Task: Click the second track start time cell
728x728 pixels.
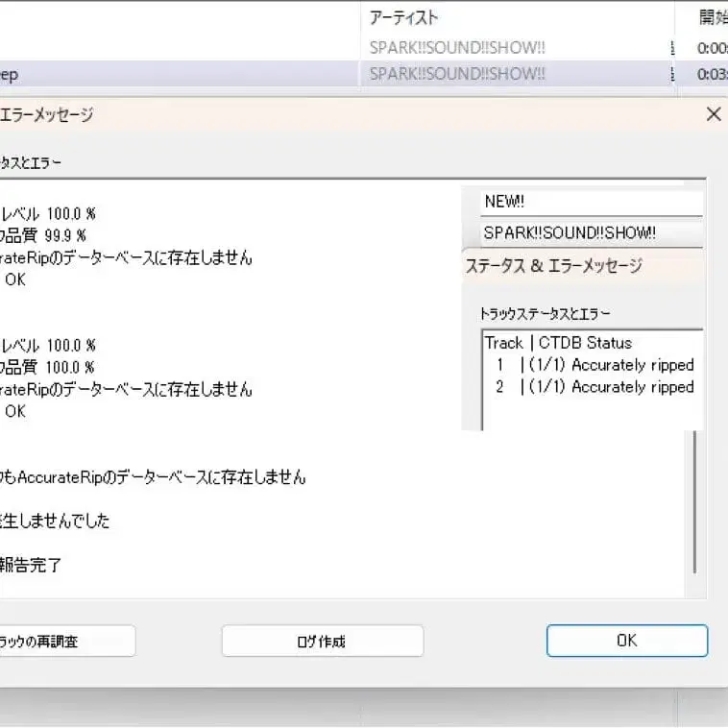Action: [713, 74]
